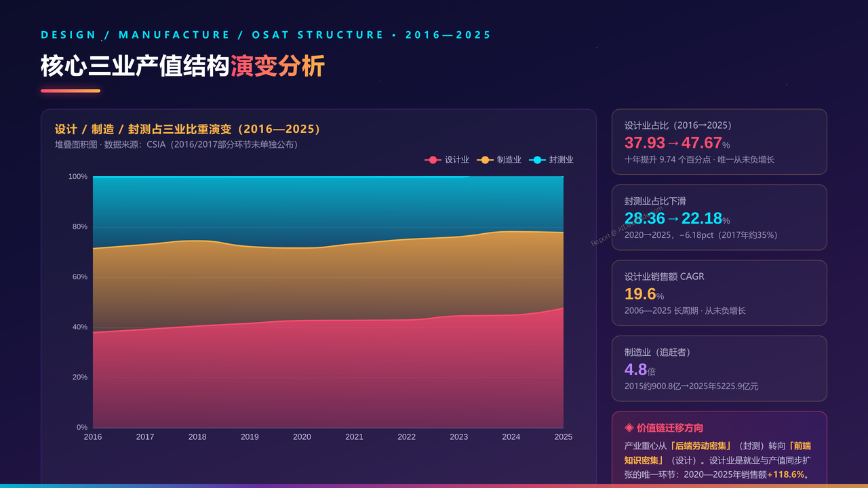The height and width of the screenshot is (488, 868).
Task: Click x-axis tick label 2020
Action: [302, 437]
